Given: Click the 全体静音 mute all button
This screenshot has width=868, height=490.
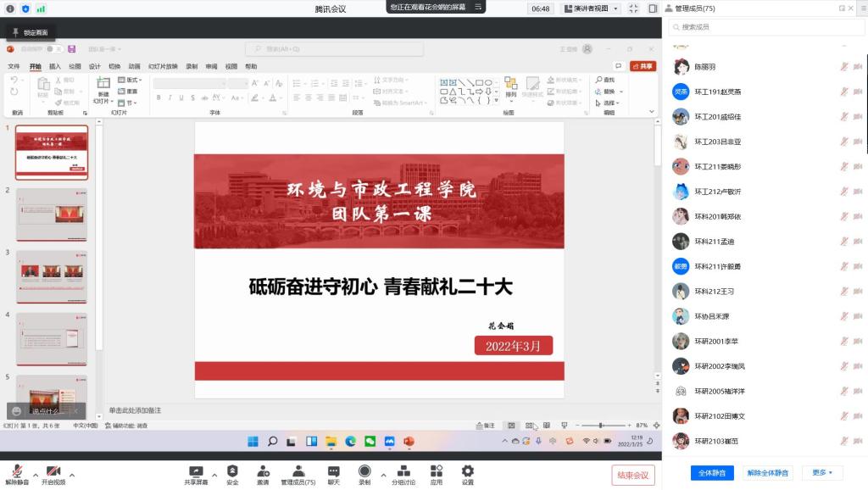Looking at the screenshot, I should (712, 472).
